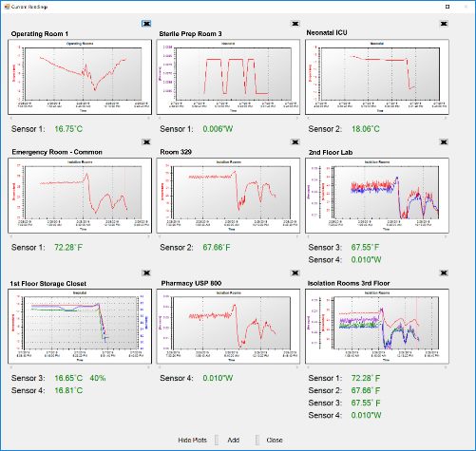The height and width of the screenshot is (451, 476).
Task: Select the 67.55°F Sensor 3 value in 2nd Floor Lab
Action: click(365, 247)
